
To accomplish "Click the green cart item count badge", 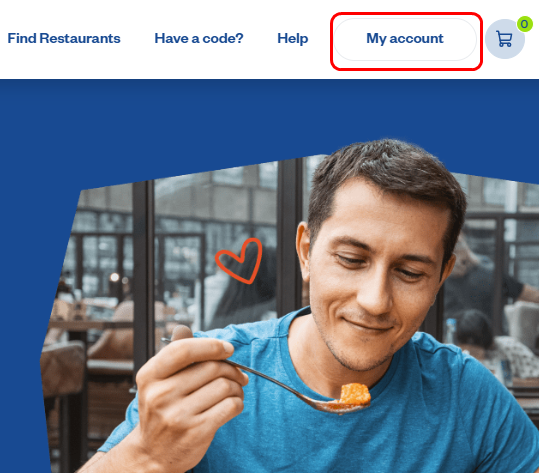I will coord(524,24).
